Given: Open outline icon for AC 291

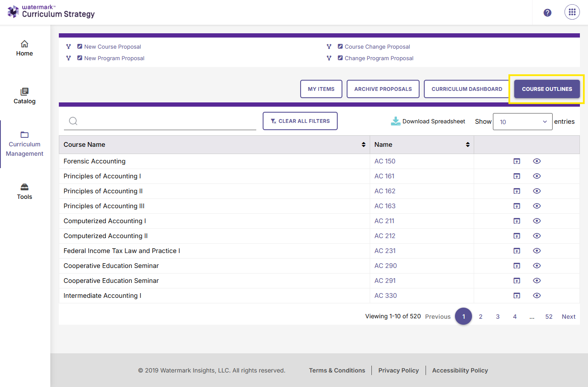Looking at the screenshot, I should pos(517,281).
